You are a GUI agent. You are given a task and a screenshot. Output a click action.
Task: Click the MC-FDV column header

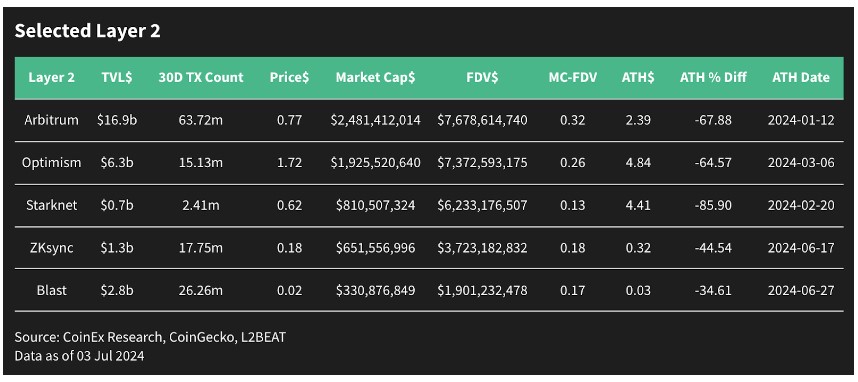click(573, 77)
